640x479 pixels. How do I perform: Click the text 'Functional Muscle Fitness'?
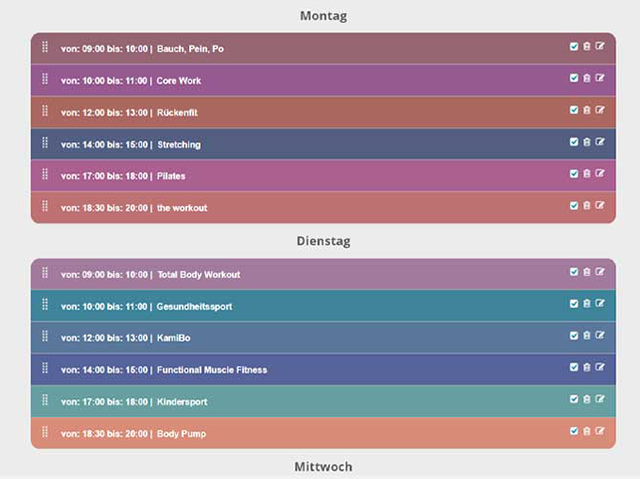click(212, 370)
